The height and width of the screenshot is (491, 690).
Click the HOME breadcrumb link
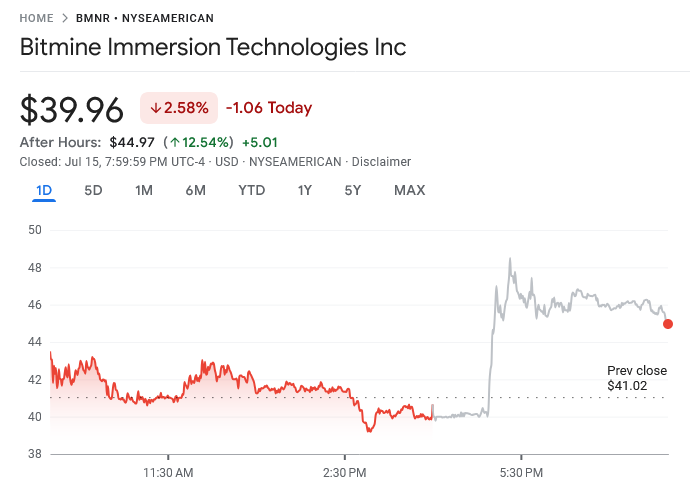[x=37, y=18]
